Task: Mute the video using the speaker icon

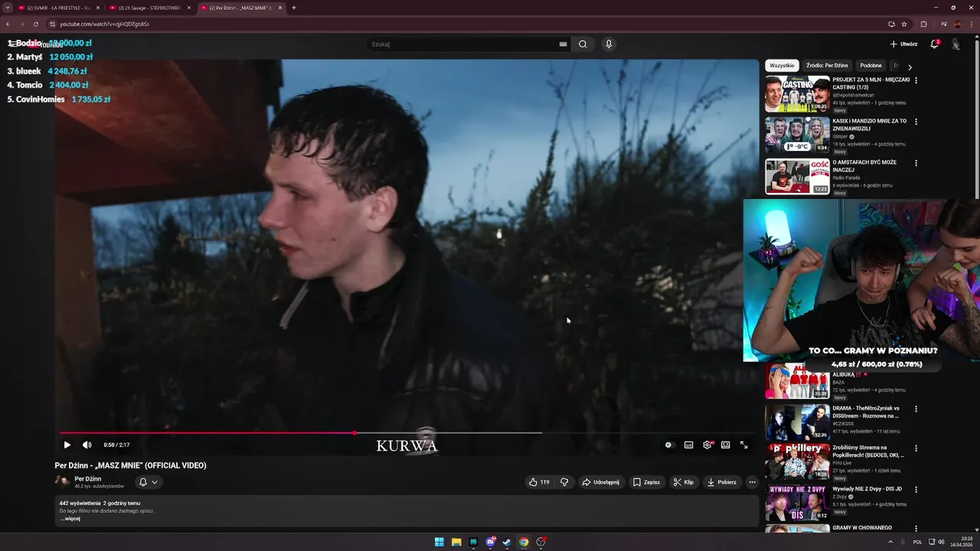Action: (87, 445)
